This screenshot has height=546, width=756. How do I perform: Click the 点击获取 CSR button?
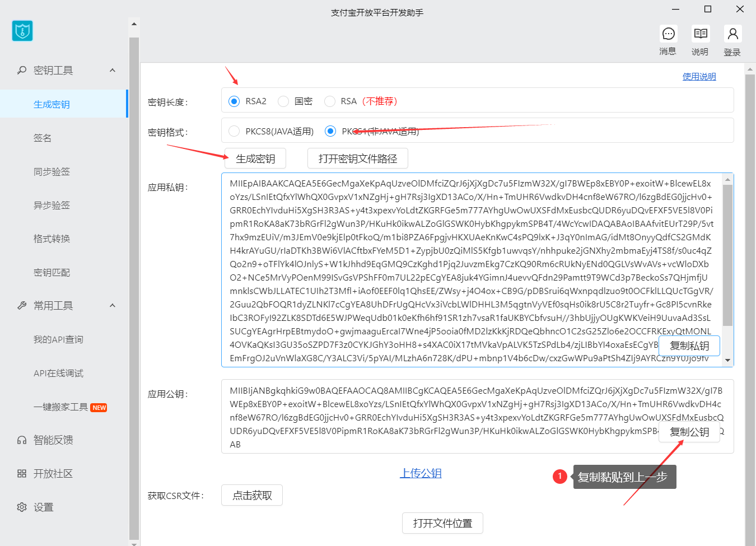point(252,495)
